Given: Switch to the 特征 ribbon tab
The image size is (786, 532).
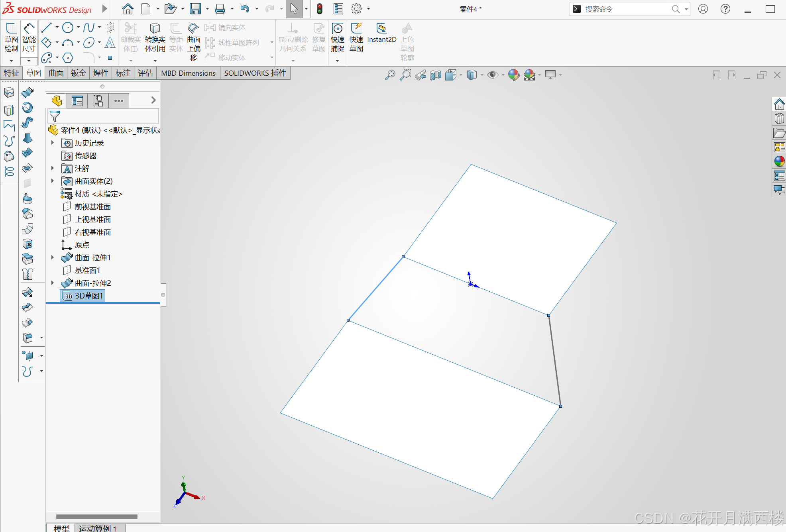Looking at the screenshot, I should pos(11,73).
